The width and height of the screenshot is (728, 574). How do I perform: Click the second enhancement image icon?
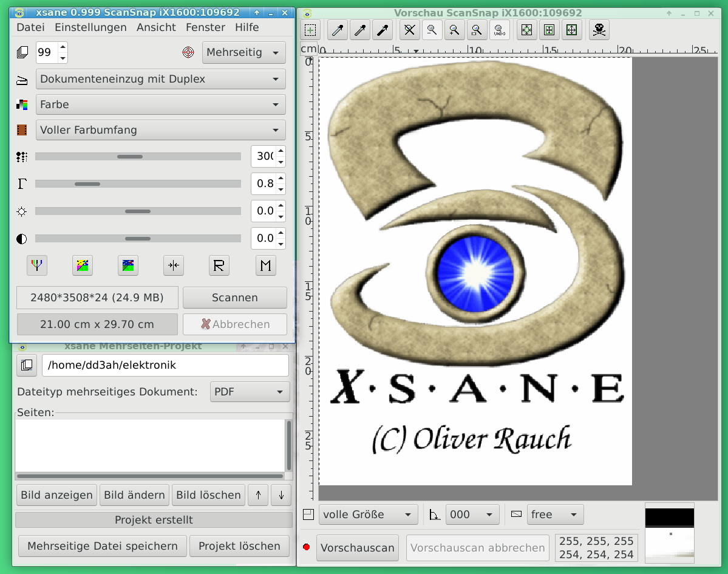point(128,265)
